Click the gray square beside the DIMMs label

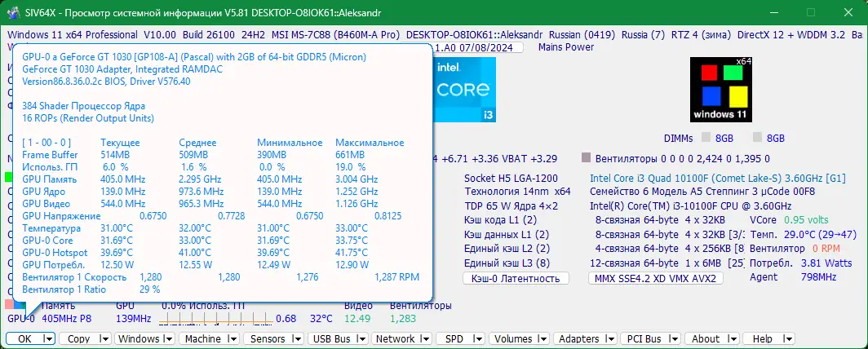pos(705,138)
